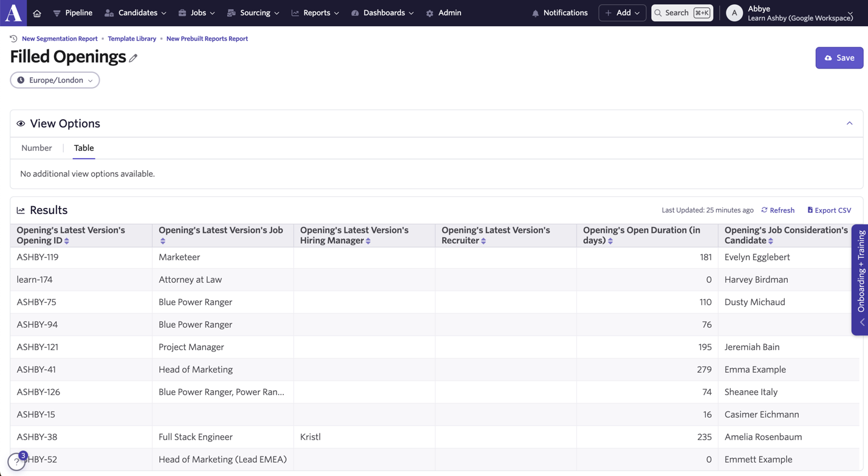Expand the Reports dropdown menu
This screenshot has width=868, height=476.
(315, 13)
